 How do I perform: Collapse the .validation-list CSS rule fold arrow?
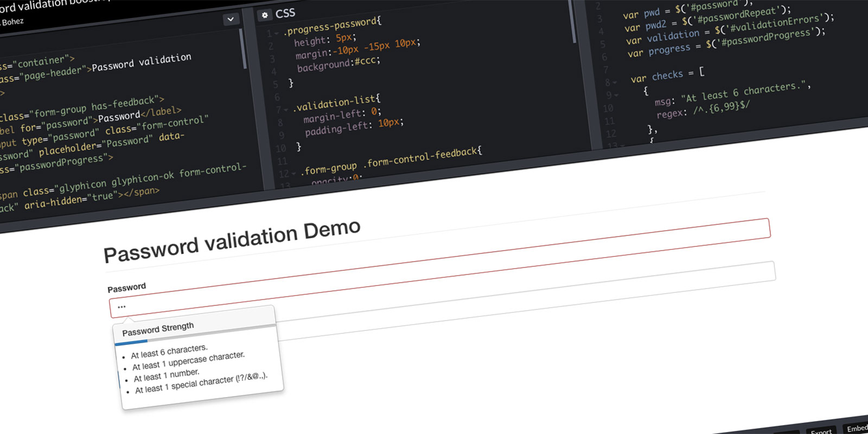click(x=286, y=110)
